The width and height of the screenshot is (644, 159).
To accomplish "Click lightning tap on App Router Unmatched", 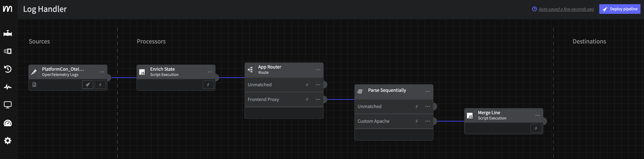I will pos(307,85).
